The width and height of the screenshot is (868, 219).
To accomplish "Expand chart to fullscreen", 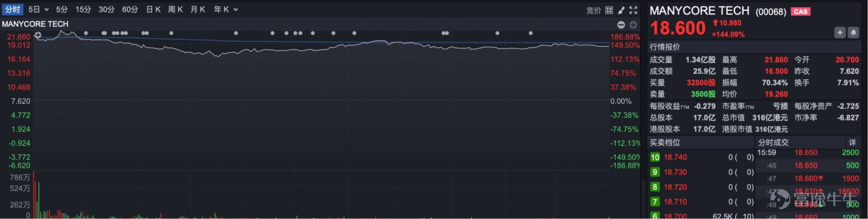I will tap(633, 10).
